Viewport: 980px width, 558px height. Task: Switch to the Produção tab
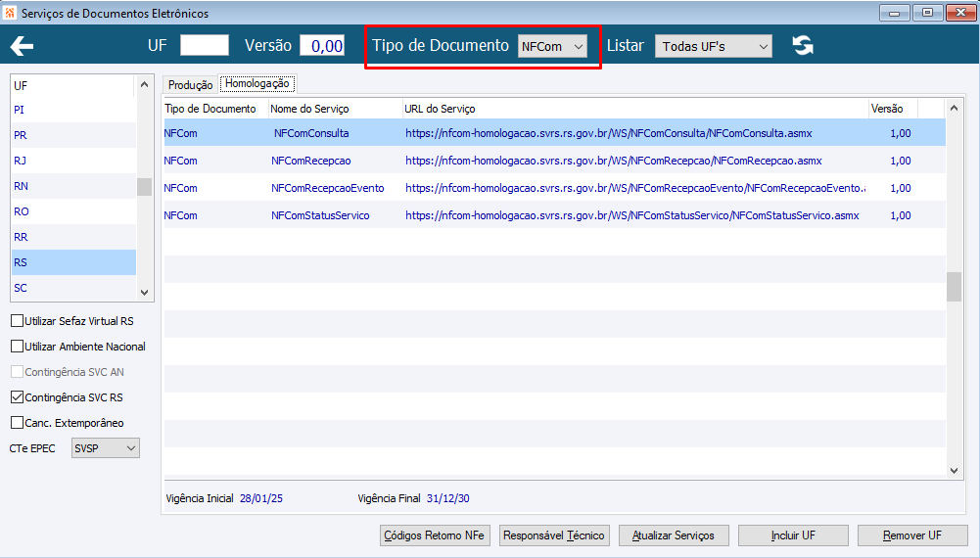click(x=191, y=85)
